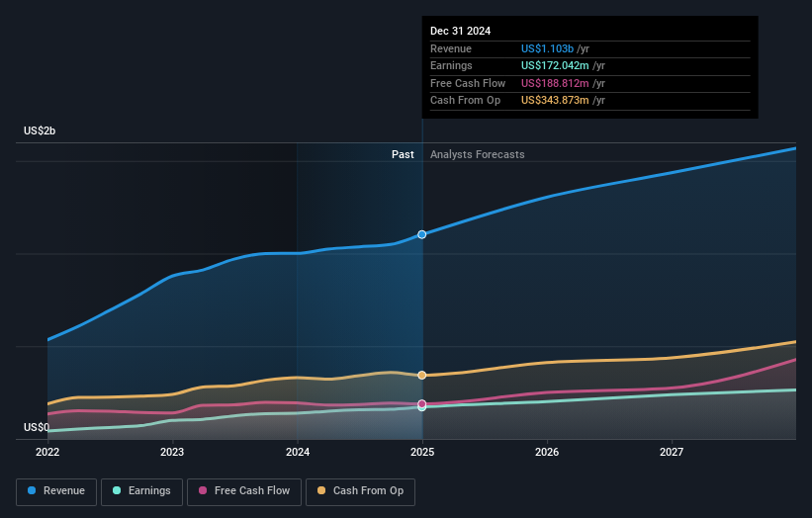This screenshot has height=518, width=812.
Task: Click the Past section label
Action: [x=403, y=155]
